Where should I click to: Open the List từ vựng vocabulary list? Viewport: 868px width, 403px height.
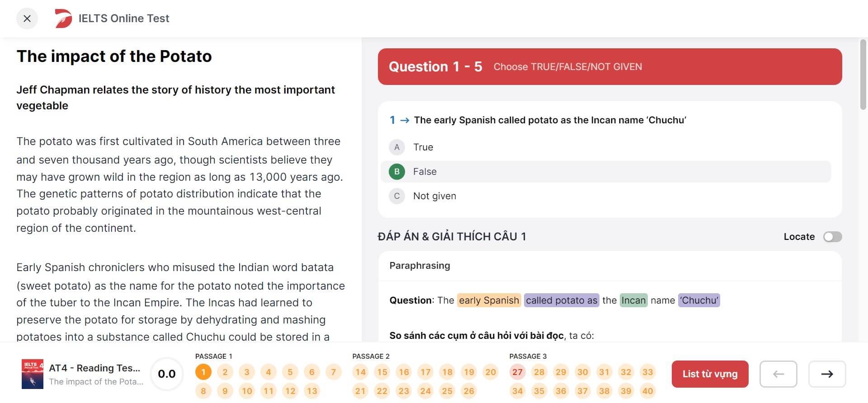click(710, 374)
